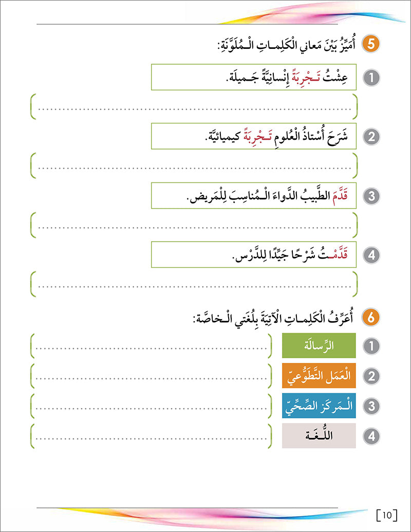Click gray circle 4 beside قدمت شرحا sentence

tap(371, 255)
